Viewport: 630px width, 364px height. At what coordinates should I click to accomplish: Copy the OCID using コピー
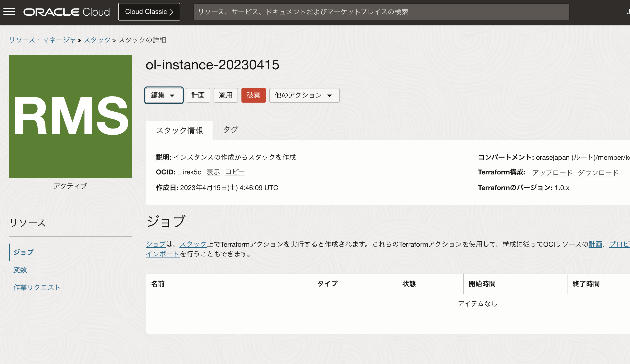click(235, 172)
